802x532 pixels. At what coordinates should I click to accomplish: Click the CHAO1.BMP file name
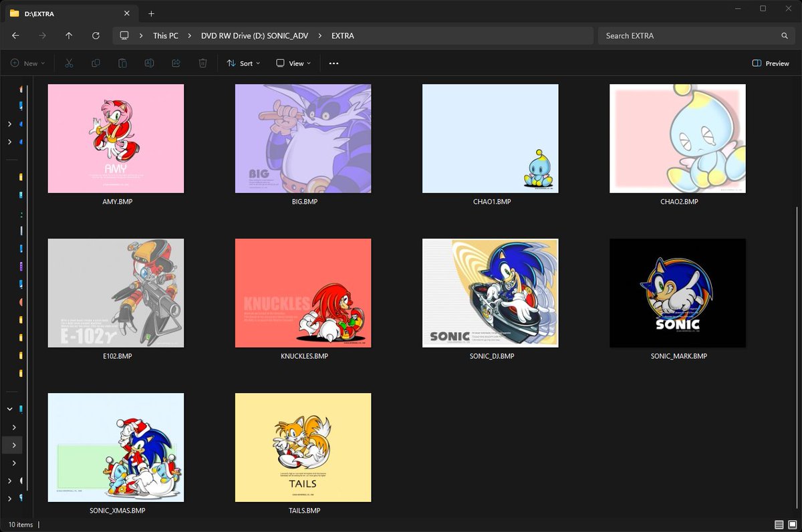(491, 202)
